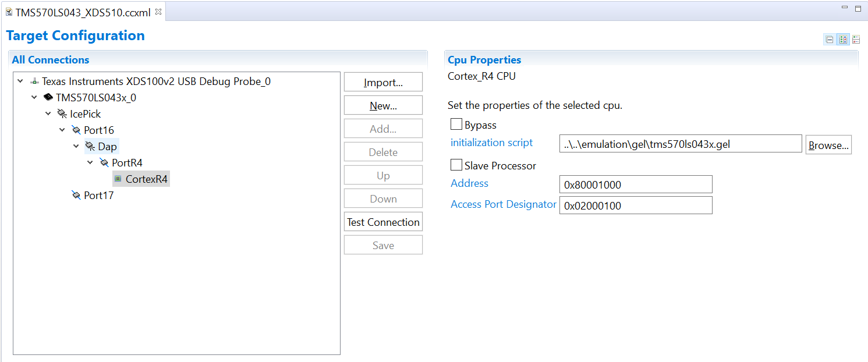Click the XDS100v2 debug probe icon

click(x=34, y=81)
